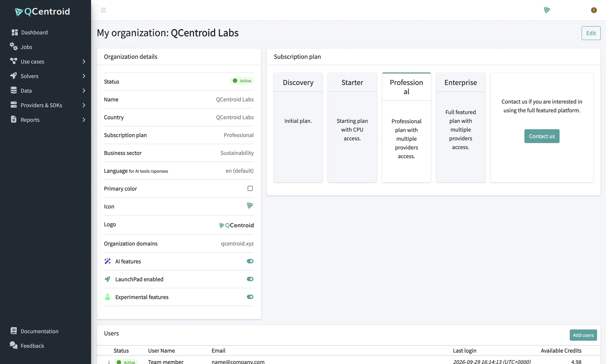Viewport: 606px width, 364px height.
Task: Expand the Solvers submenu chevron
Action: click(84, 76)
